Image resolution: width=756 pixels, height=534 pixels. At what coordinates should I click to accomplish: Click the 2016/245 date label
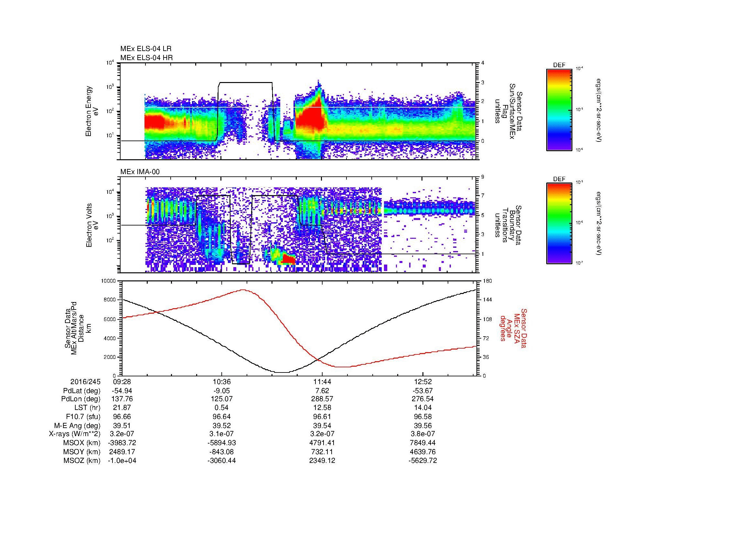click(x=85, y=382)
